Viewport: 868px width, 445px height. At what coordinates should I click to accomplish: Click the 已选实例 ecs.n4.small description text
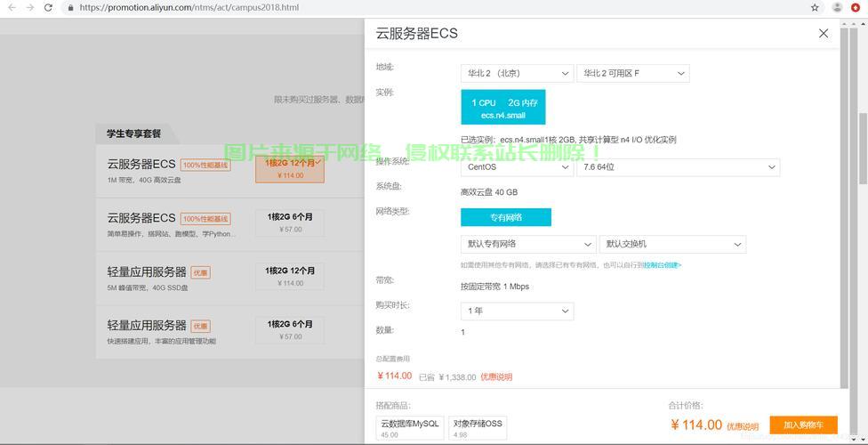click(568, 140)
